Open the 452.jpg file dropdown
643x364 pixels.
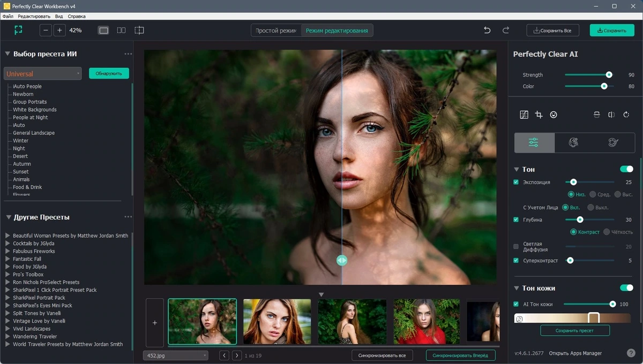coord(176,355)
